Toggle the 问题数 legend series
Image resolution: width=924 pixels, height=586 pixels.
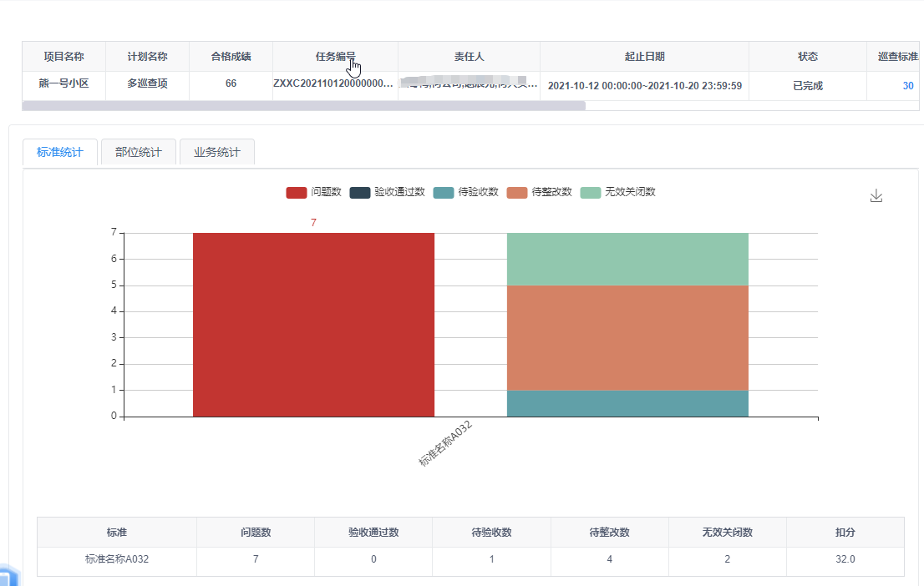pos(313,192)
